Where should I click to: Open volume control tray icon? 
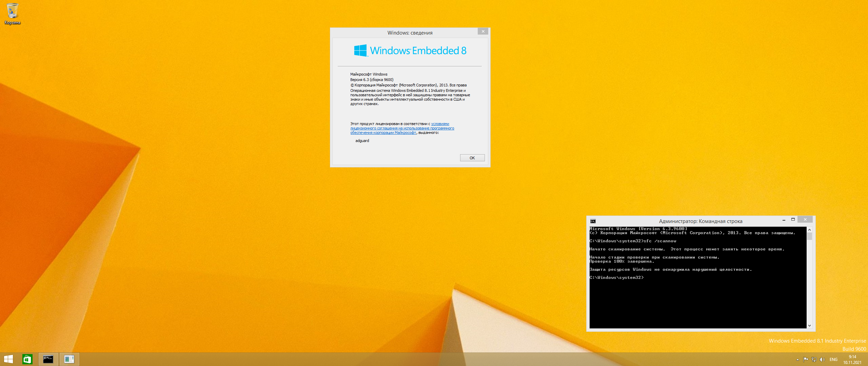click(822, 360)
